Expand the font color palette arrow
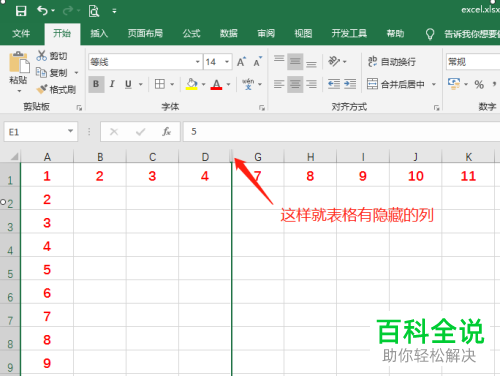The width and height of the screenshot is (500, 376). tap(228, 84)
